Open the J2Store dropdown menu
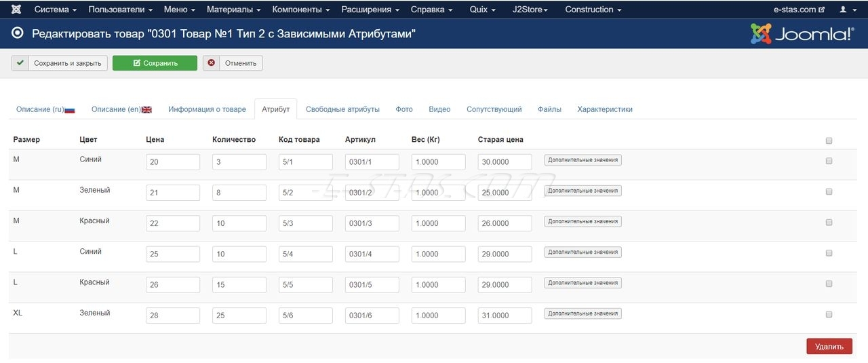 click(530, 9)
